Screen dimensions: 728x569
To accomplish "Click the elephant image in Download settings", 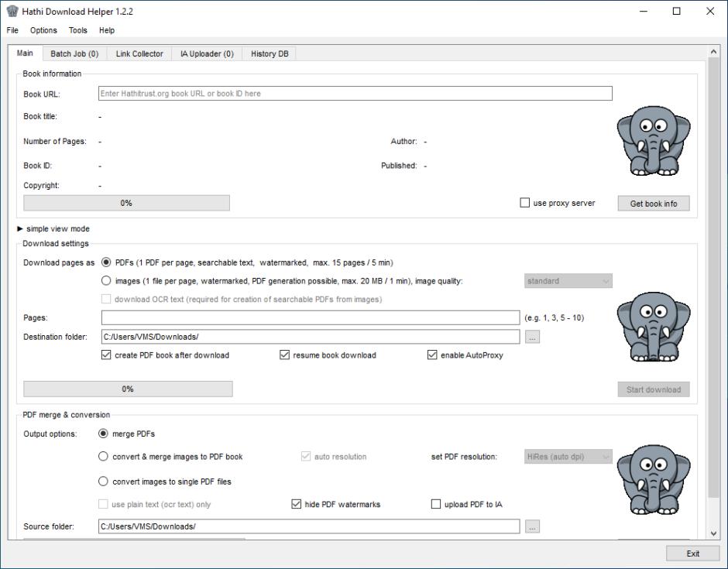I will pyautogui.click(x=653, y=327).
